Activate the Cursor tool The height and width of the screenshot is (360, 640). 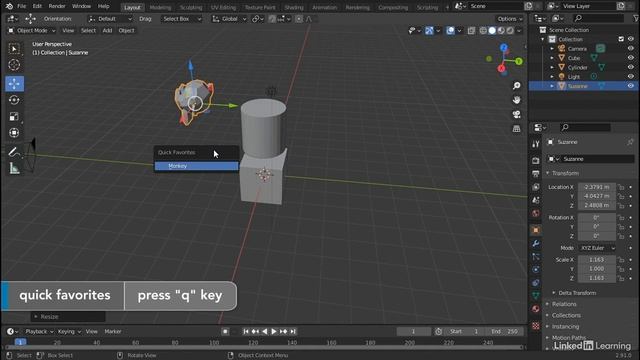pyautogui.click(x=14, y=65)
